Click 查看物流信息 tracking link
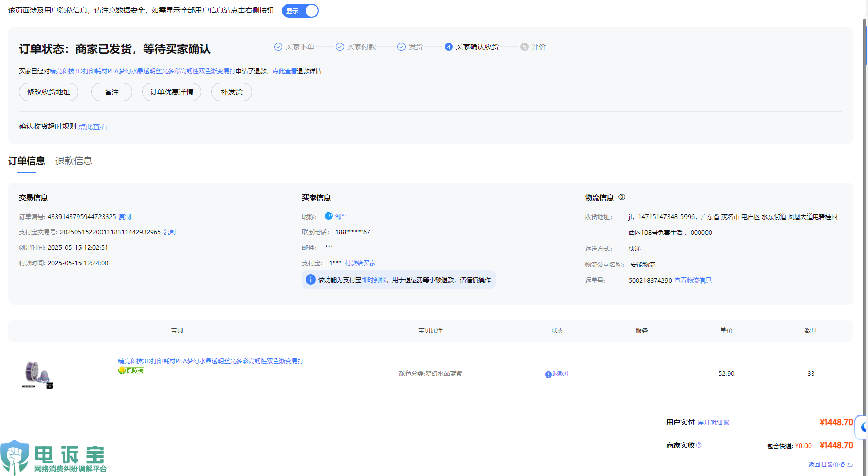The height and width of the screenshot is (476, 868). [693, 281]
